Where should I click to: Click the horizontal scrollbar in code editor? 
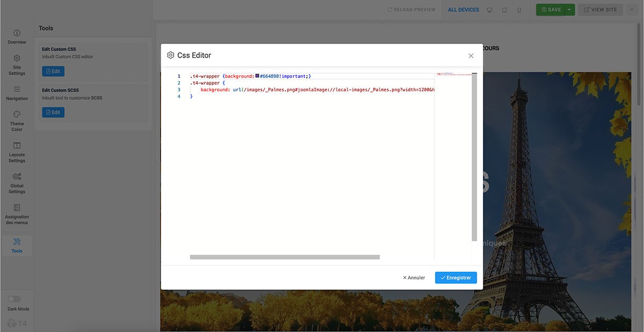coord(284,257)
